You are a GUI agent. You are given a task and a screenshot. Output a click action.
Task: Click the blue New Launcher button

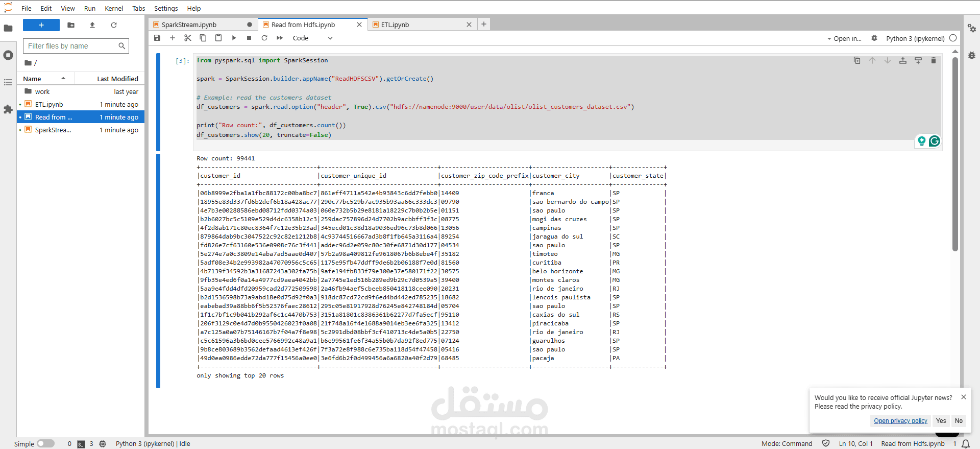click(41, 25)
